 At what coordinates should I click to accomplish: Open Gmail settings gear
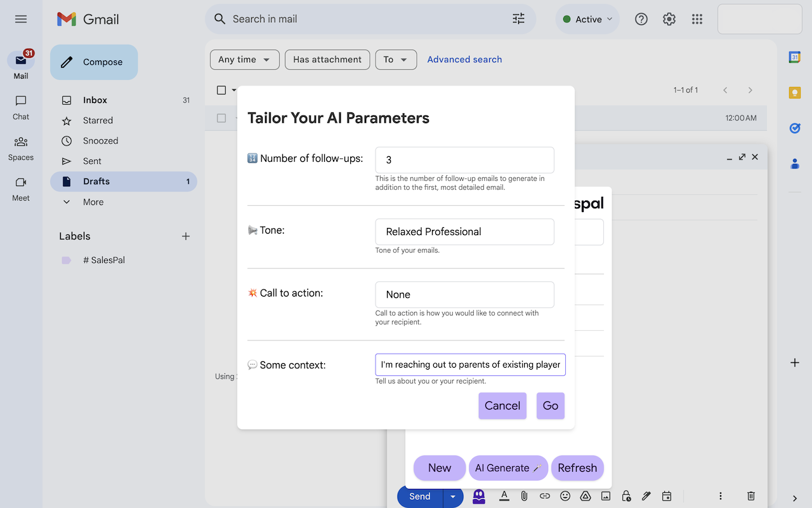tap(669, 19)
